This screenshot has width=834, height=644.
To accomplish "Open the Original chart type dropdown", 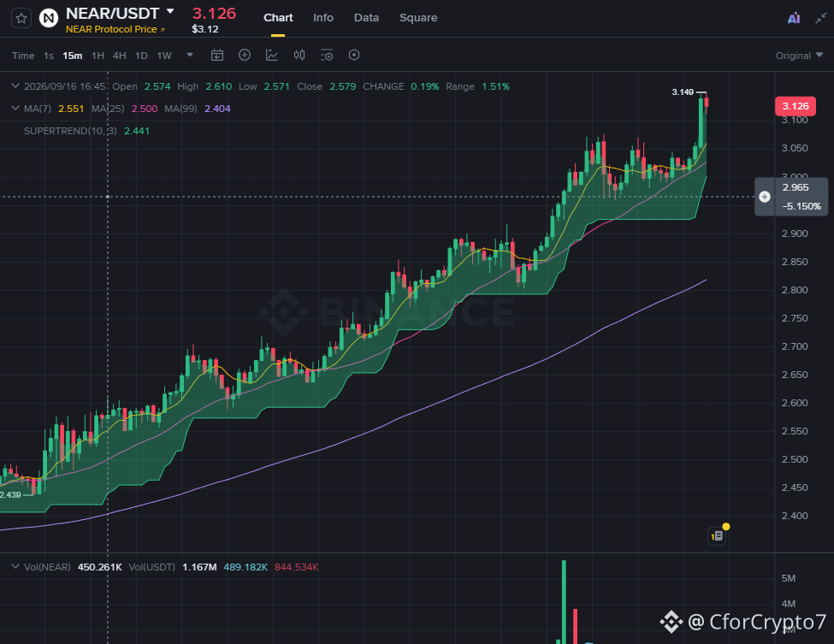I will coord(800,56).
